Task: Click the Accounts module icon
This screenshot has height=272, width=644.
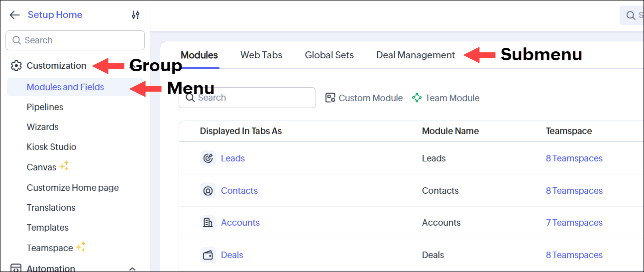Action: (x=208, y=223)
